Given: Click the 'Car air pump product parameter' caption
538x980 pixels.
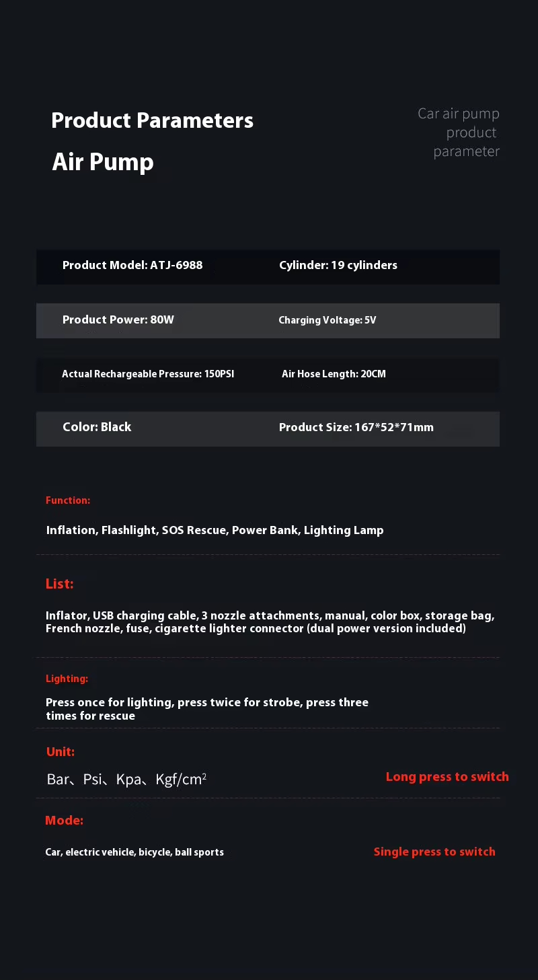Looking at the screenshot, I should pyautogui.click(x=459, y=133).
